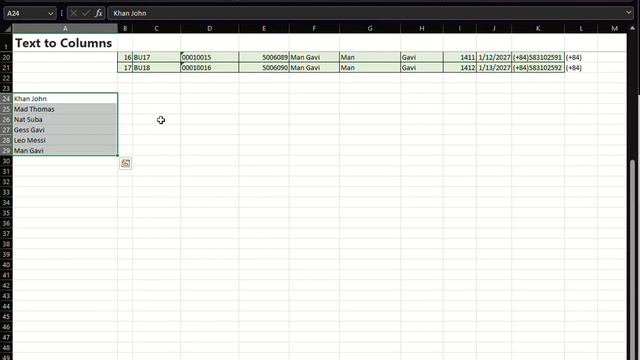Click the vertical scrollbar thumb
This screenshot has height=360, width=640.
coord(633,260)
